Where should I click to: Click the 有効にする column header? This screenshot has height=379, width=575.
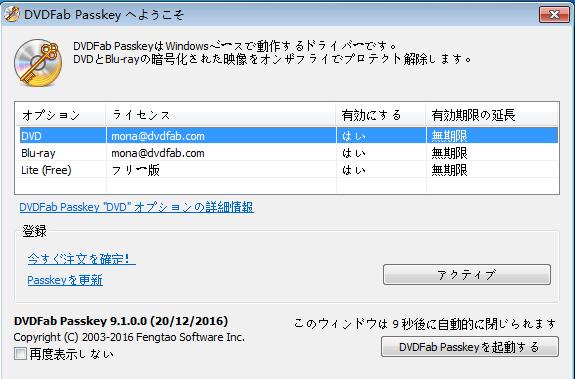pyautogui.click(x=381, y=115)
